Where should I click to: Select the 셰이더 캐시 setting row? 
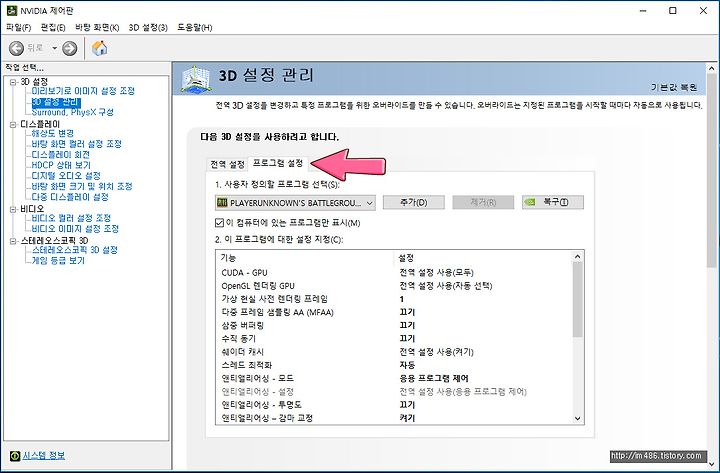[394, 352]
